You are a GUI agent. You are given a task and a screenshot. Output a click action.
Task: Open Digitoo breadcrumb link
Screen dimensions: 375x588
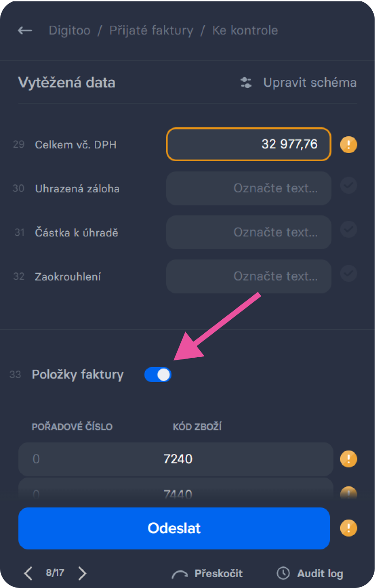point(70,31)
